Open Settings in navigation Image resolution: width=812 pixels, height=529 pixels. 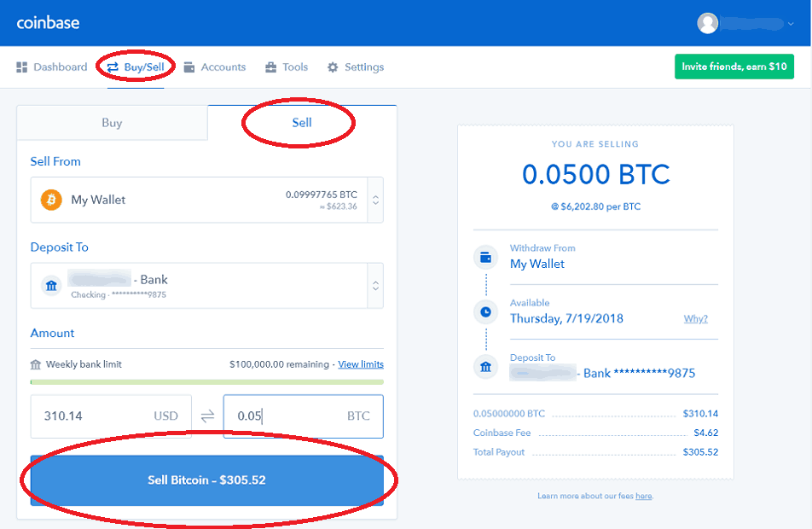pos(355,67)
